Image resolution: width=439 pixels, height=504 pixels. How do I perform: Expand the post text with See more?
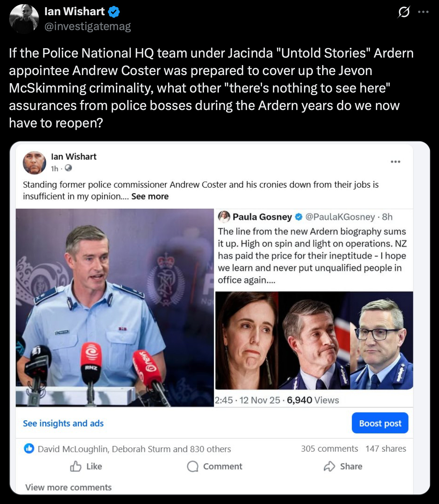point(150,196)
